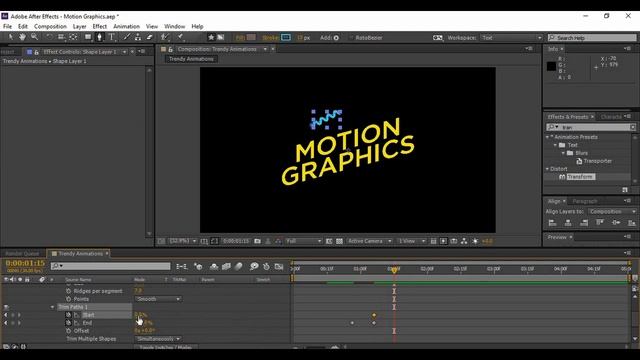Click the Start keyframe diamond in timeline
The width and height of the screenshot is (640, 360).
point(374,315)
